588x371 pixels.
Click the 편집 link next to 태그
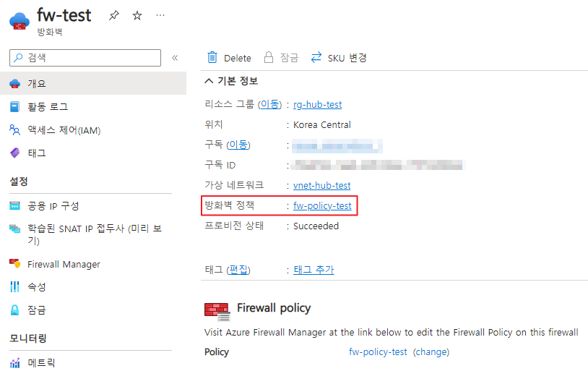238,270
